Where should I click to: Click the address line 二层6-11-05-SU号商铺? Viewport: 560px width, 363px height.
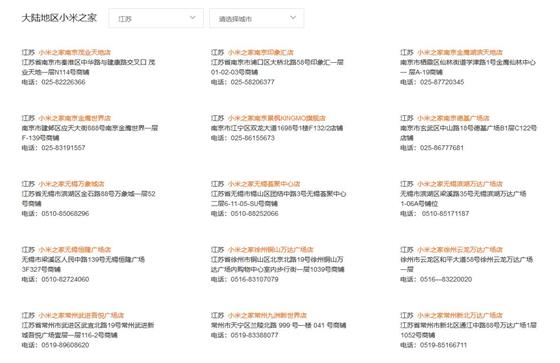244,203
